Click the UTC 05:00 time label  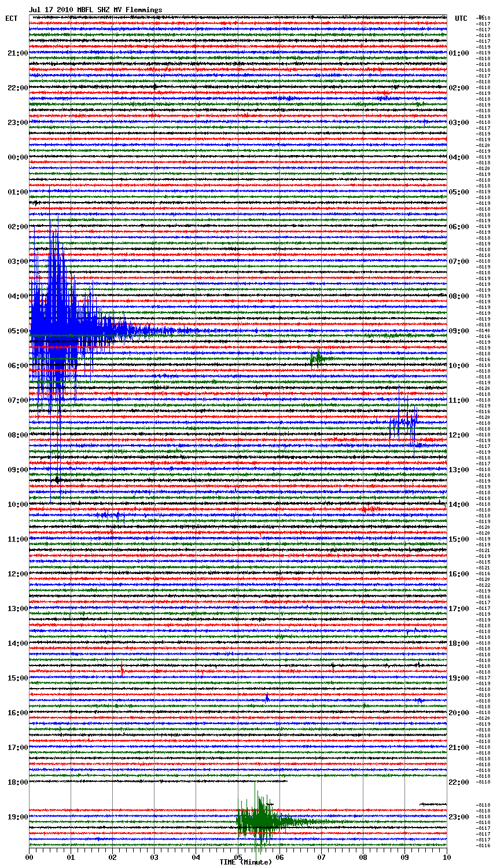(x=458, y=192)
